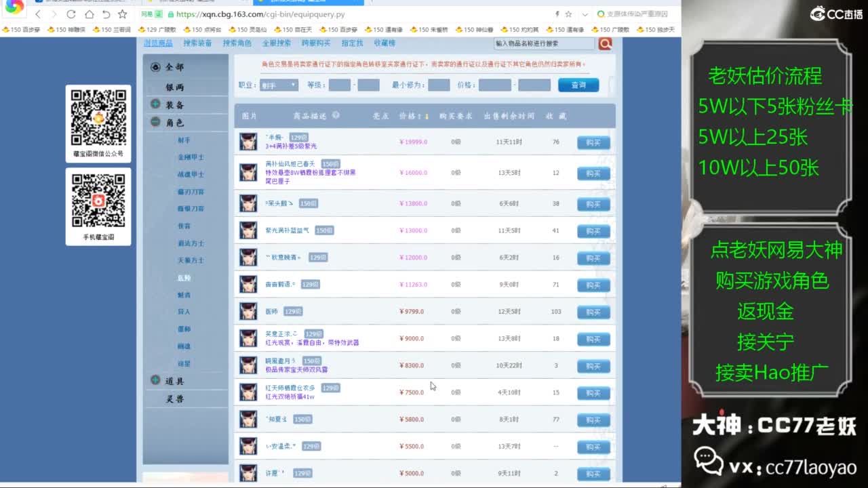Click the 最小修为 input field
The height and width of the screenshot is (488, 868).
pyautogui.click(x=439, y=85)
